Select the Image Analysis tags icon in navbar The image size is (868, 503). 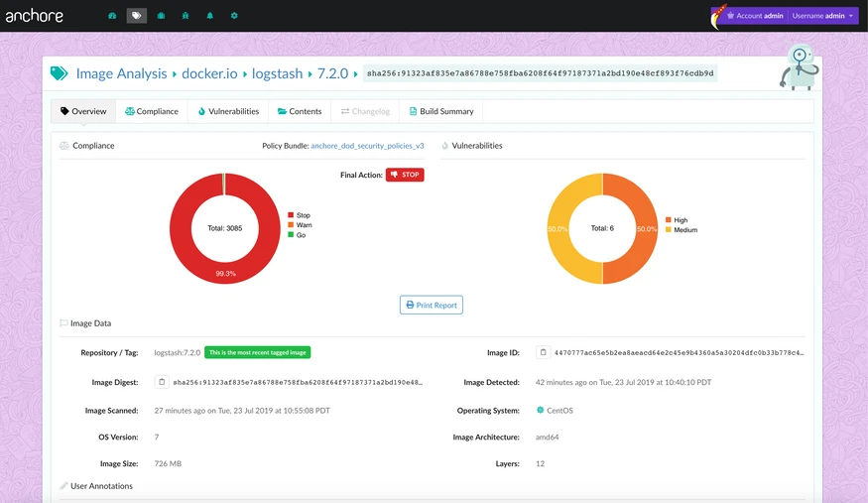(x=136, y=16)
